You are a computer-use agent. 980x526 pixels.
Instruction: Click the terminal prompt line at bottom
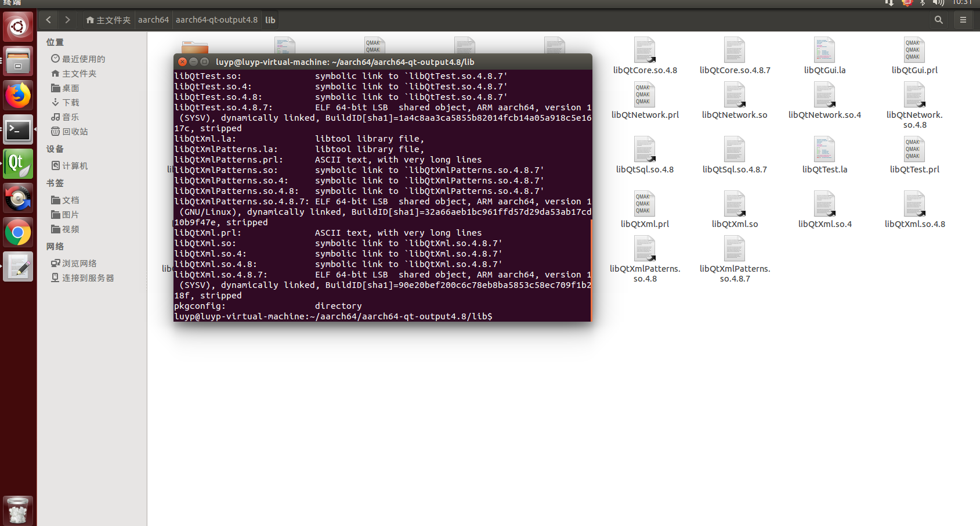(x=333, y=316)
